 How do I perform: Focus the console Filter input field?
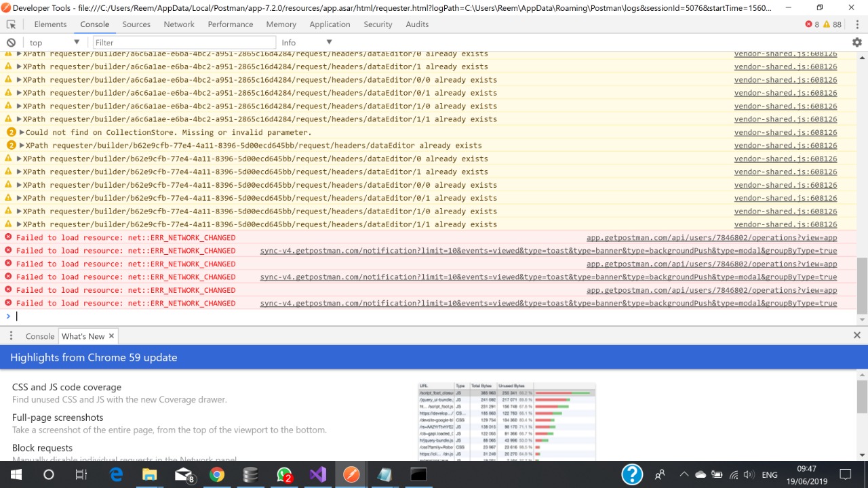click(x=183, y=42)
